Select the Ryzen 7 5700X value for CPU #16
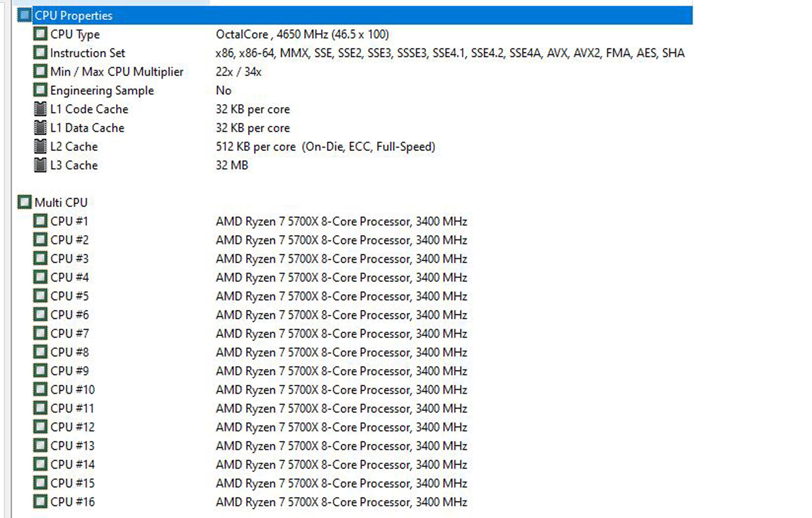This screenshot has width=812, height=518. tap(341, 502)
